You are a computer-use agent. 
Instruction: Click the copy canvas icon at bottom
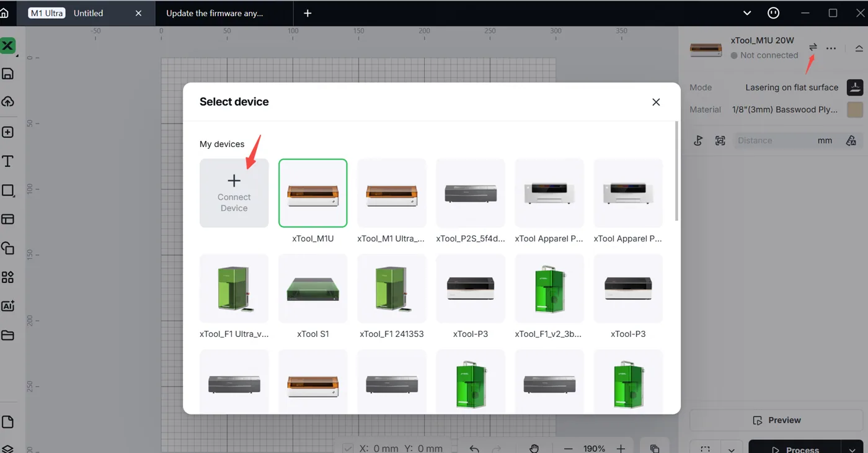(x=655, y=449)
